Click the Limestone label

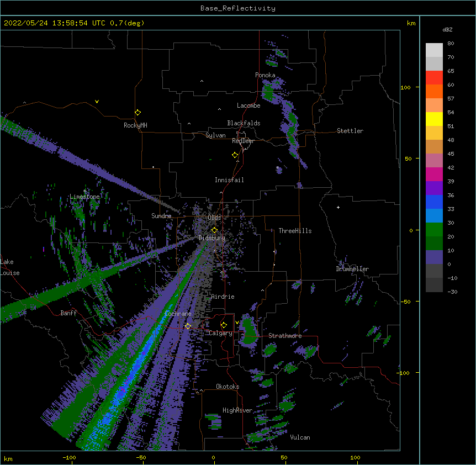84,197
